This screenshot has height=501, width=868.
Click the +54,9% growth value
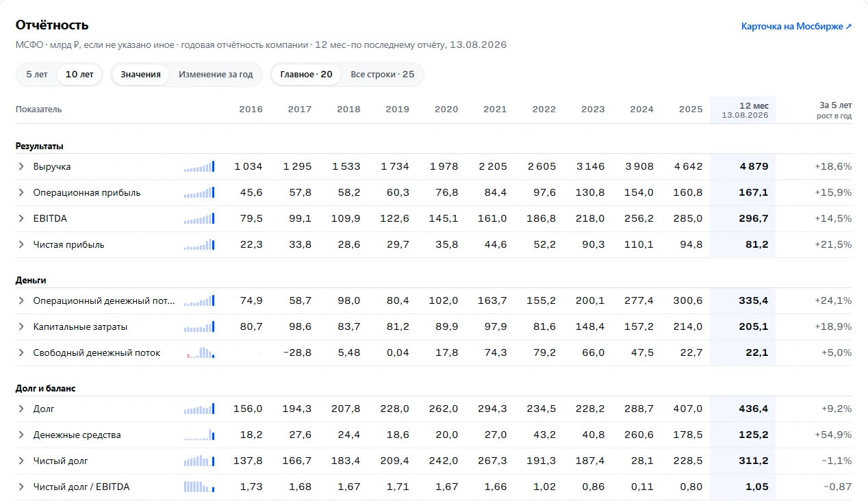pos(833,435)
